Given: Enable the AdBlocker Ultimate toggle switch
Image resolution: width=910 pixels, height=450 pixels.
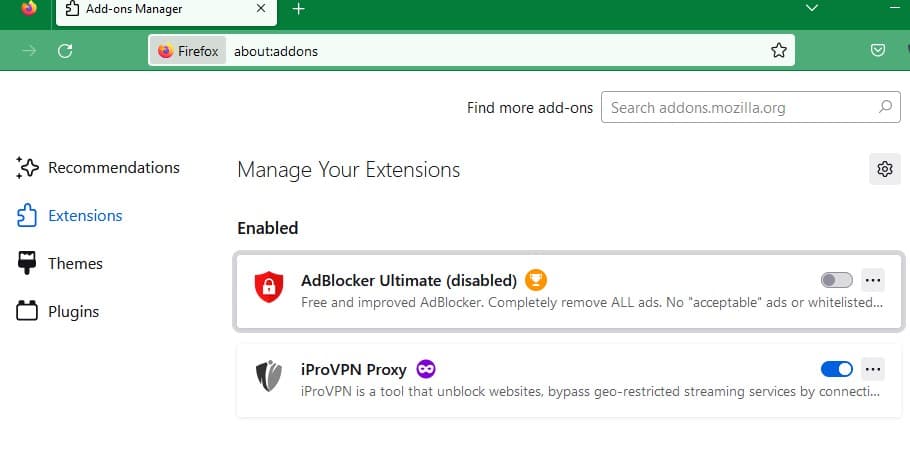Looking at the screenshot, I should [x=836, y=280].
